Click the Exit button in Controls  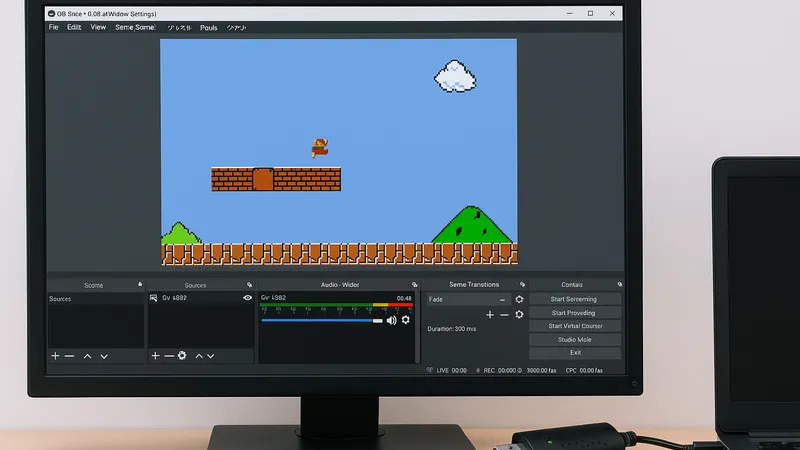574,353
